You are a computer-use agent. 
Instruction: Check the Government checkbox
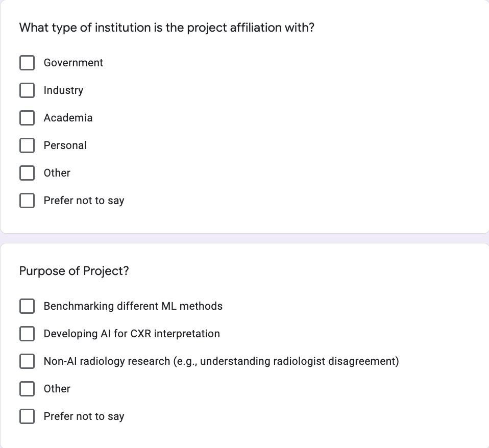27,63
